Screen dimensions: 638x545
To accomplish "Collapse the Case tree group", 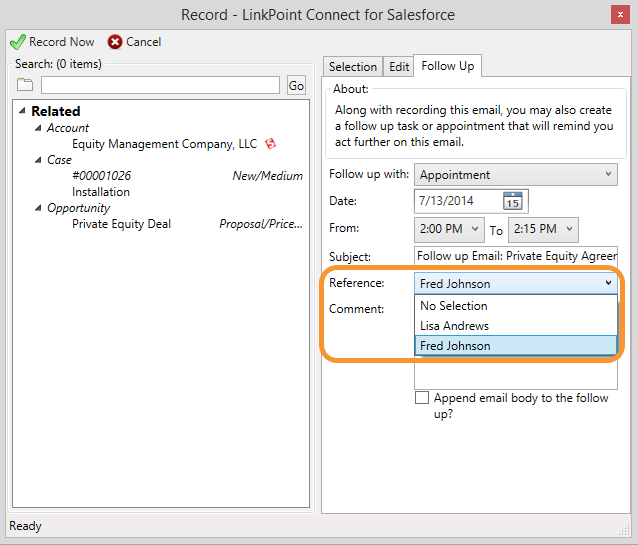I will click(38, 160).
